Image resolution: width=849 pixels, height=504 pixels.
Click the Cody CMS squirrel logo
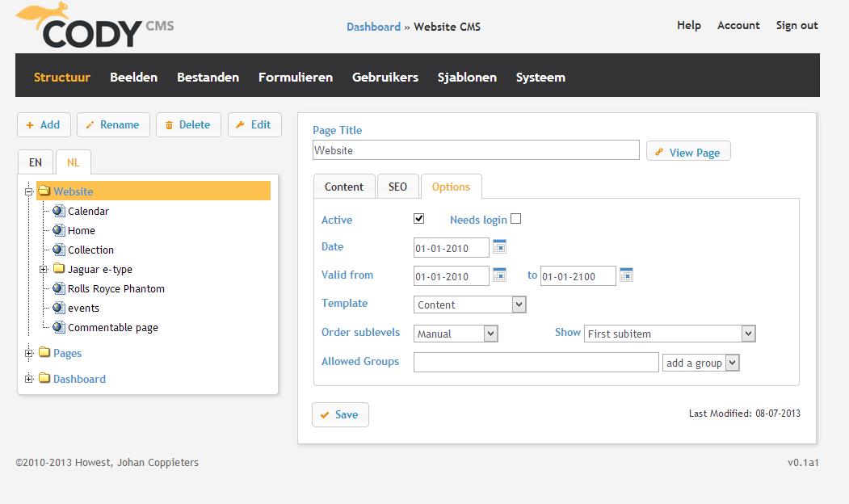95,26
